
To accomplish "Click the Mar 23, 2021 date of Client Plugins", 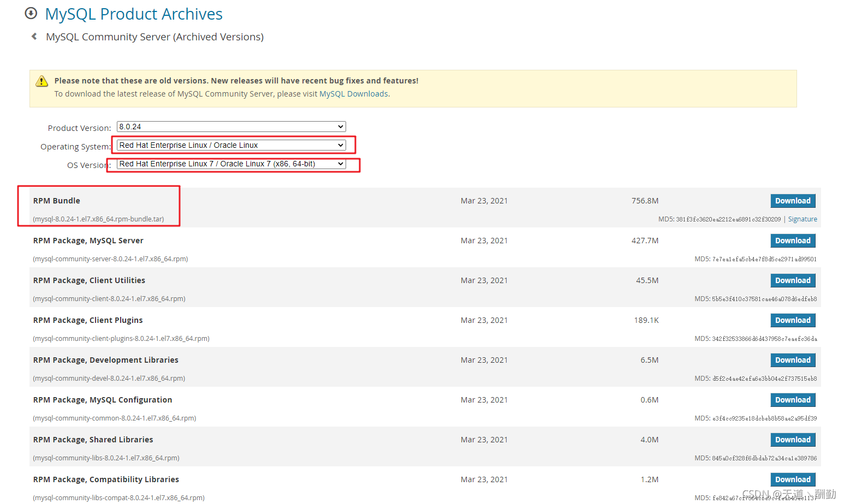I will point(484,320).
